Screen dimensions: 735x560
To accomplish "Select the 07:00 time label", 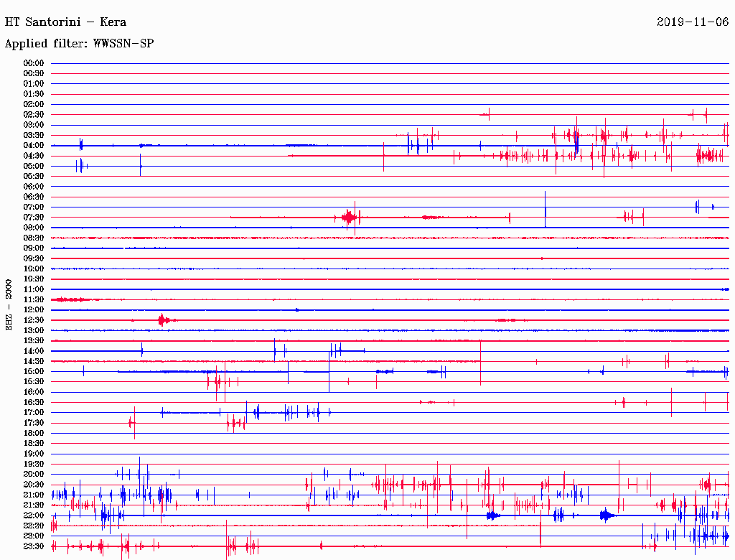I will coord(34,207).
